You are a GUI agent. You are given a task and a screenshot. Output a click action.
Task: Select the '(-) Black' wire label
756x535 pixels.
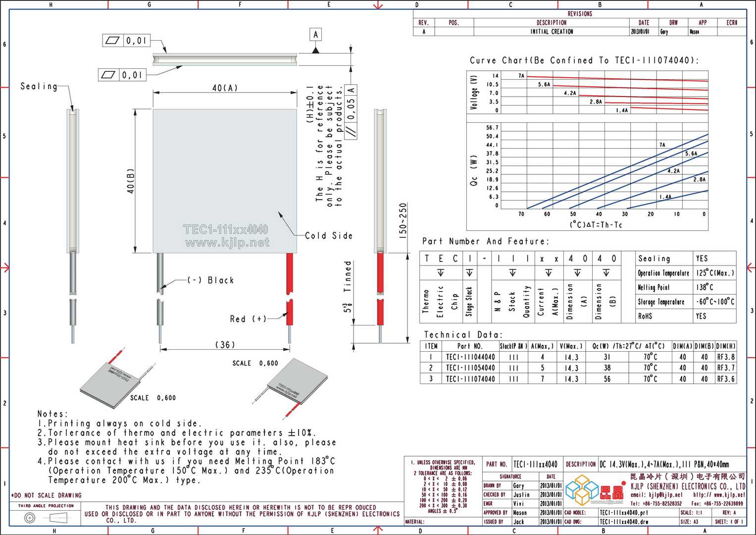coord(210,280)
